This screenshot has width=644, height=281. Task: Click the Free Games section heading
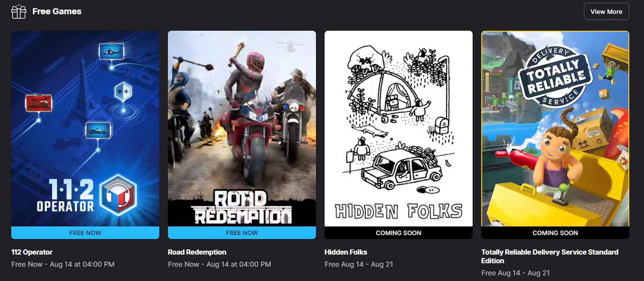[57, 12]
